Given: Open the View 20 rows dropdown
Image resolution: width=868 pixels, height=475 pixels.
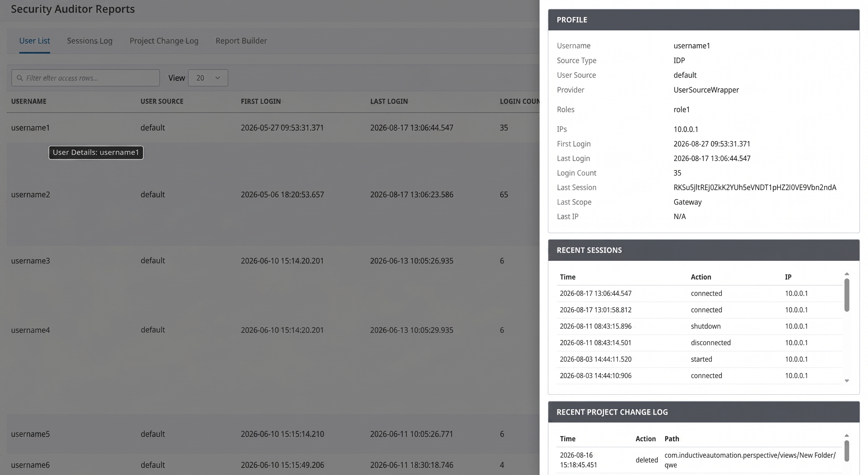Looking at the screenshot, I should 208,78.
